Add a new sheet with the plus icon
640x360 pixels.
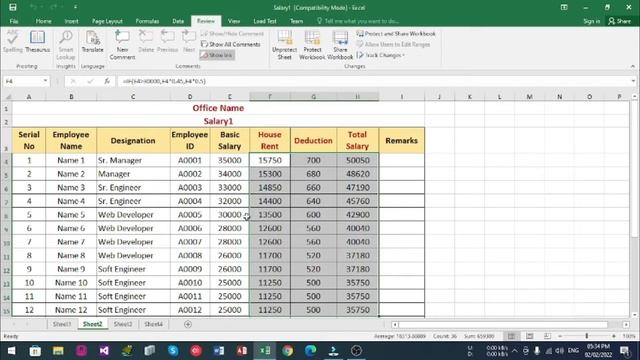coord(188,324)
